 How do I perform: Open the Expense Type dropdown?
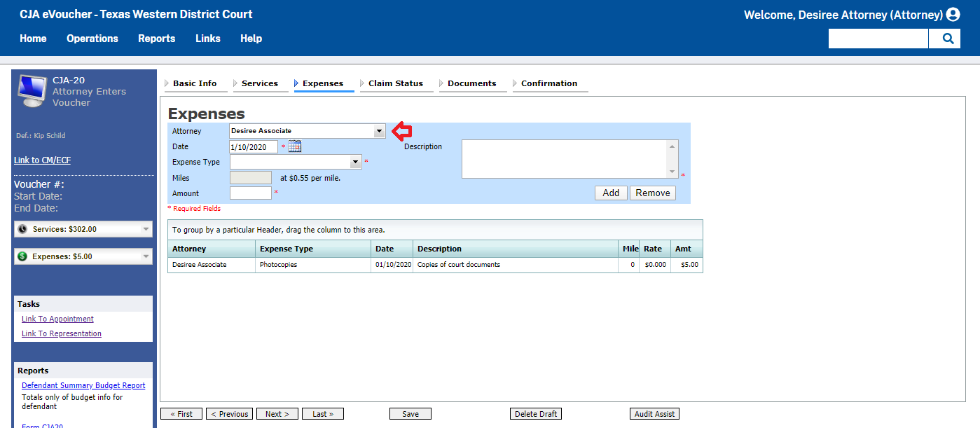pyautogui.click(x=355, y=162)
